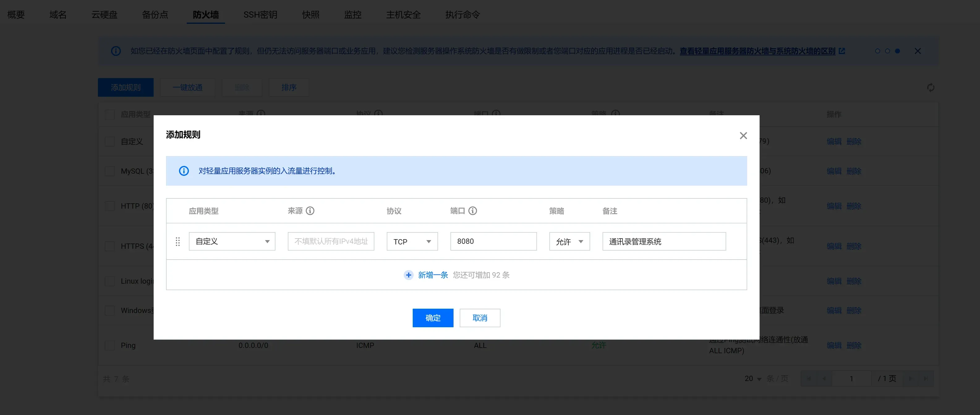The width and height of the screenshot is (980, 415).
Task: Tick the checkbox for HTTP (80) row
Action: click(x=109, y=206)
